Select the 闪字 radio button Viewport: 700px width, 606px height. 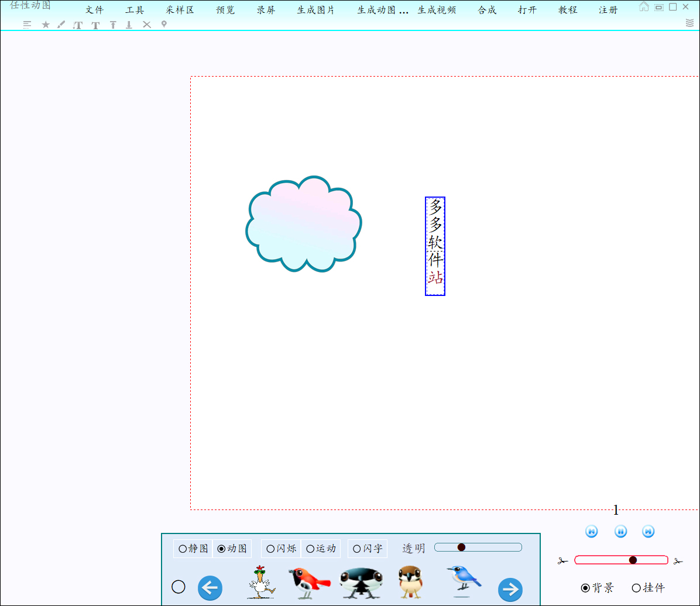(368, 549)
